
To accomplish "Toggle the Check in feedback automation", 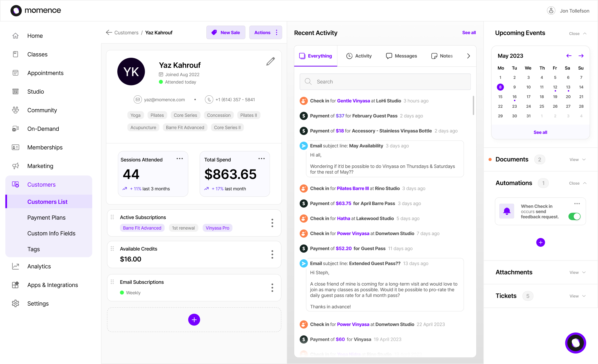I will [x=574, y=216].
